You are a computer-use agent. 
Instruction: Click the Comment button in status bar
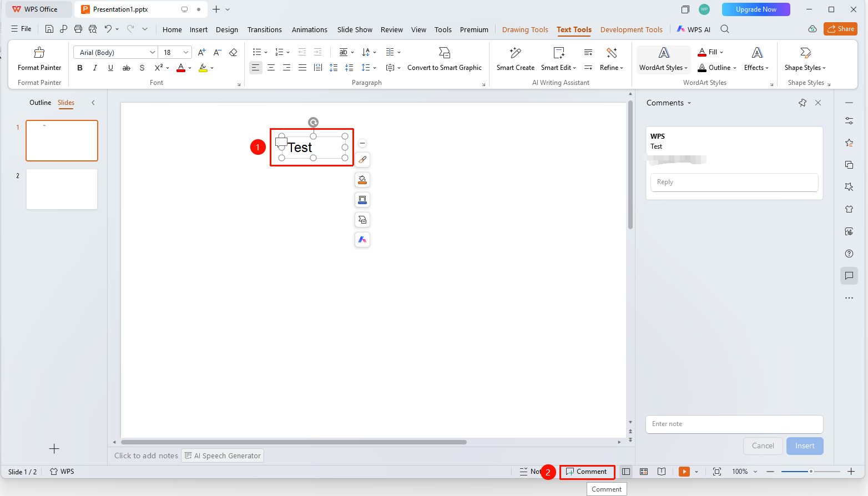coord(587,472)
